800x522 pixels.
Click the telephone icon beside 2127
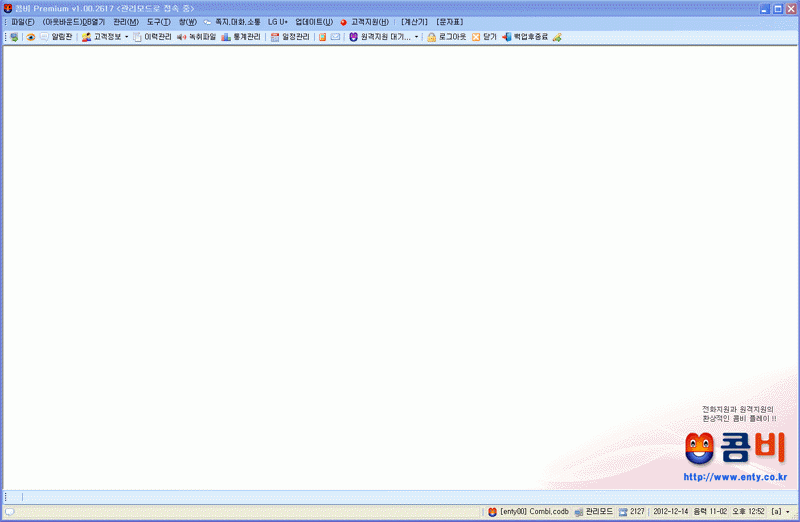pos(623,512)
